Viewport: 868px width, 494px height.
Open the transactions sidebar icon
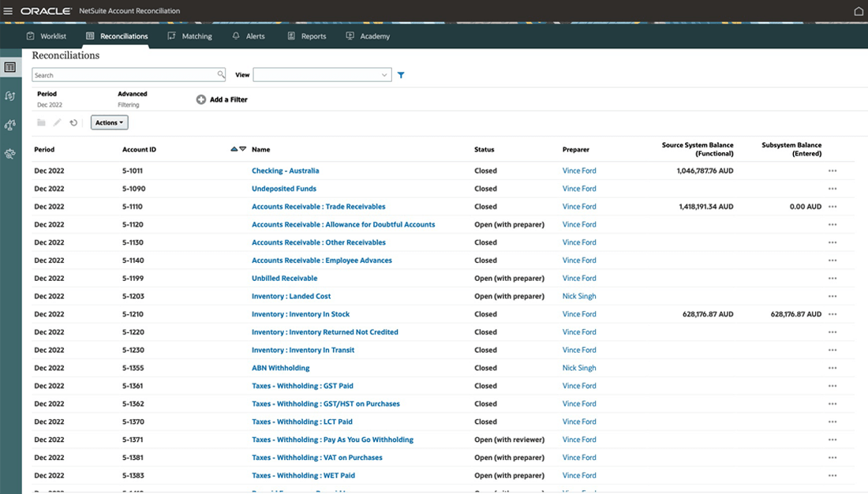pos(10,96)
